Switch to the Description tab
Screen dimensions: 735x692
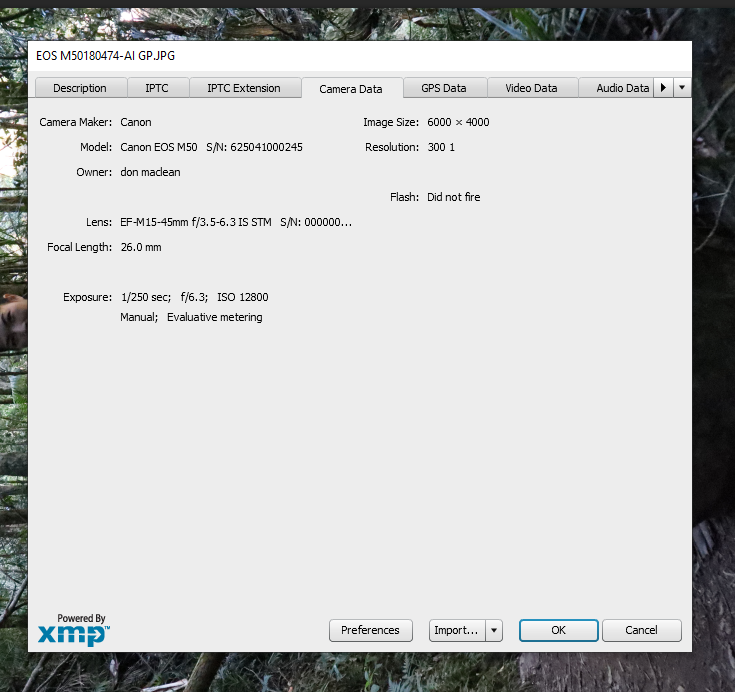pos(80,88)
